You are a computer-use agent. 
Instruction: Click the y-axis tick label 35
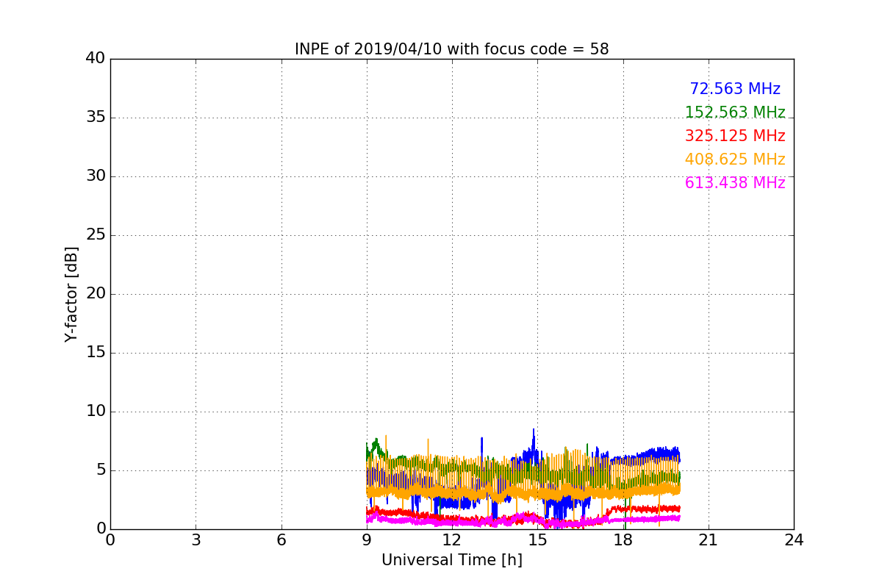click(x=95, y=118)
